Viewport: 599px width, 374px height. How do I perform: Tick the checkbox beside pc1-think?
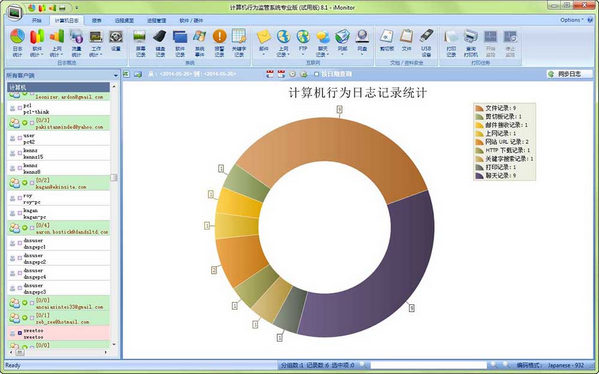pos(20,108)
